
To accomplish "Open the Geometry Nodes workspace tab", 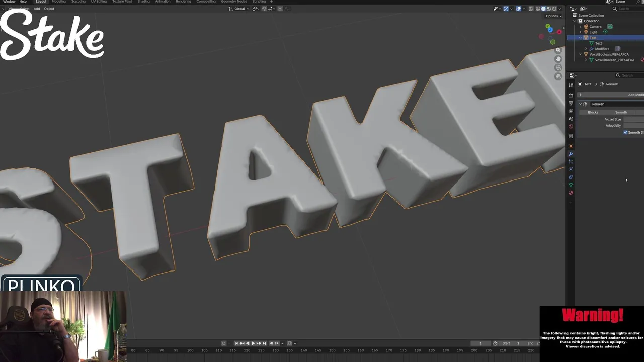I will tap(234, 2).
